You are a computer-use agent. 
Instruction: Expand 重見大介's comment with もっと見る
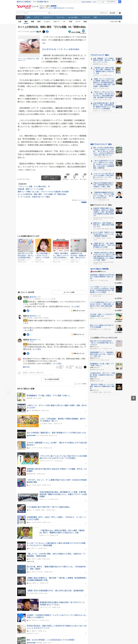click(x=29, y=330)
